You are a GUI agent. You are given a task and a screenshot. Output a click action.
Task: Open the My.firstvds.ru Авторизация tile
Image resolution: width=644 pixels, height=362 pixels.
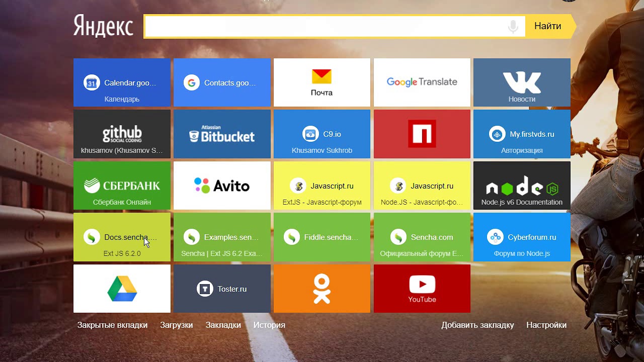point(522,134)
